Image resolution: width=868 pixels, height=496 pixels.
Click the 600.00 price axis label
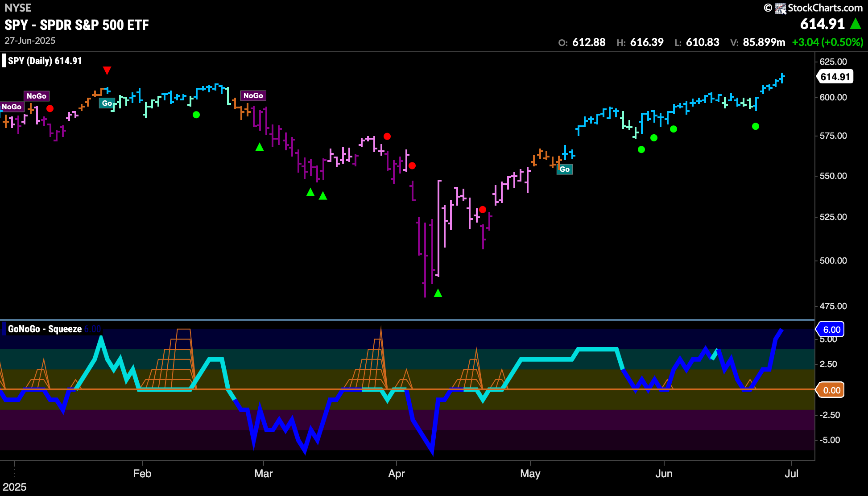pyautogui.click(x=833, y=97)
